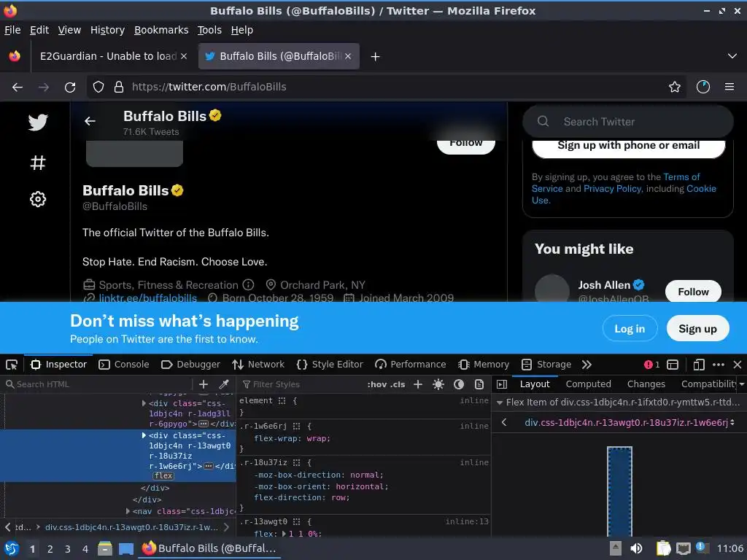Collapse the Flex Item section

click(500, 402)
